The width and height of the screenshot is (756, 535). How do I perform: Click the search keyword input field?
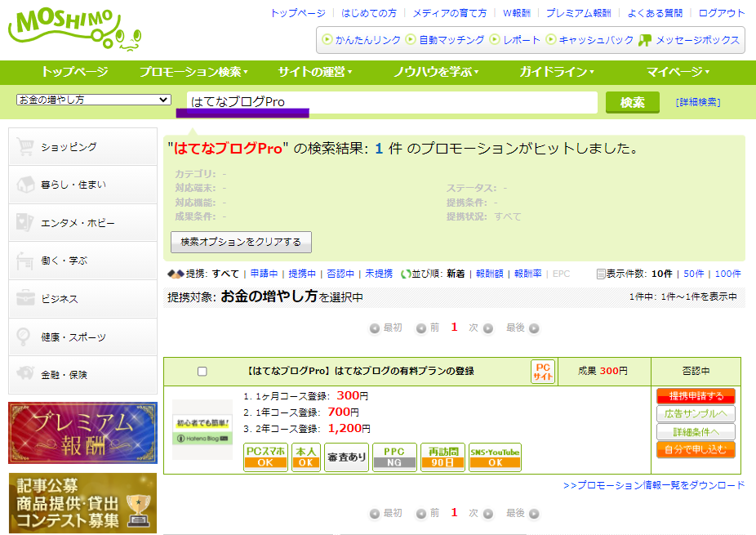click(392, 102)
